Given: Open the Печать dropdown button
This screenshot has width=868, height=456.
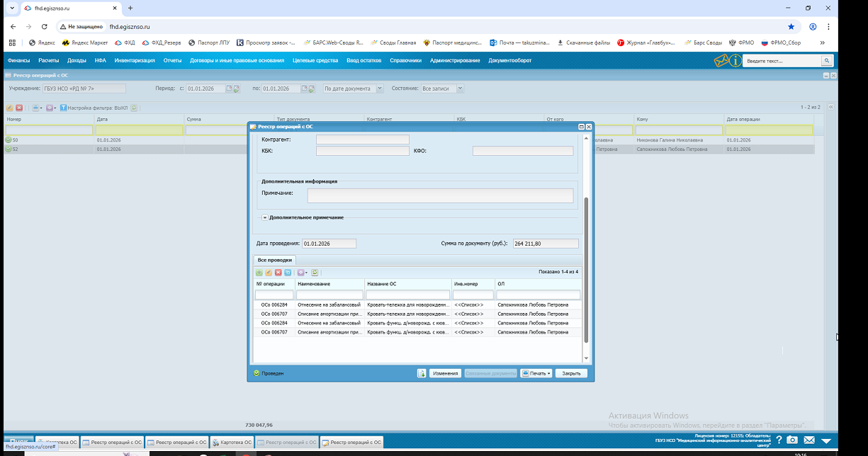Looking at the screenshot, I should [536, 373].
